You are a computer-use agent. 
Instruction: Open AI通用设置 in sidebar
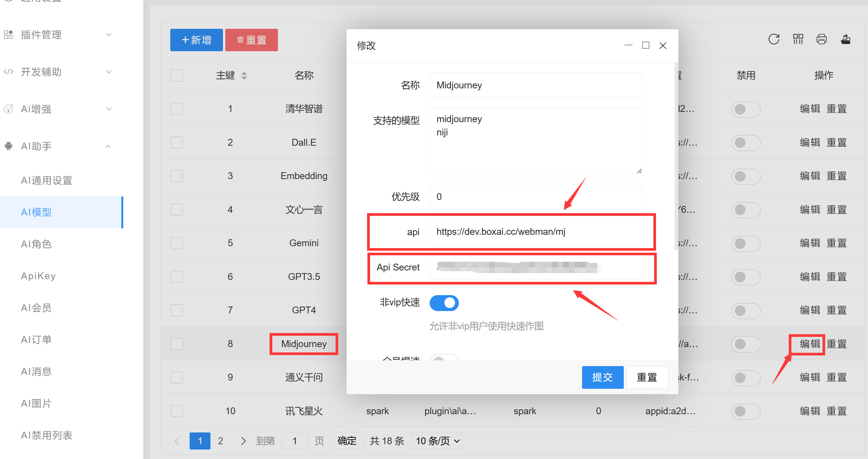[x=47, y=180]
